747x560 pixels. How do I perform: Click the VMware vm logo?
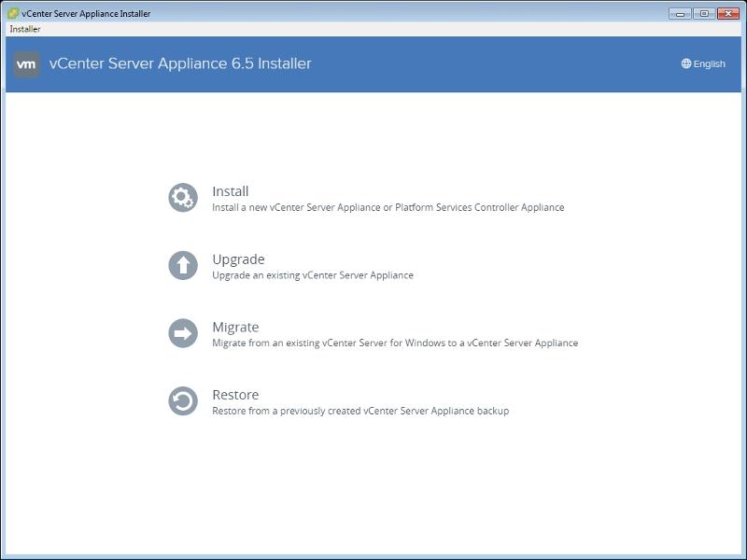coord(26,64)
